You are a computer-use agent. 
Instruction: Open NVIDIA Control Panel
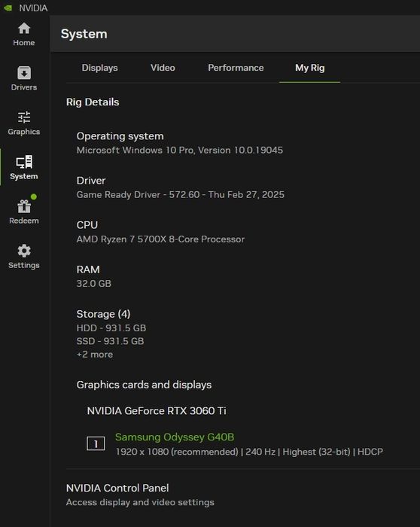tap(117, 488)
